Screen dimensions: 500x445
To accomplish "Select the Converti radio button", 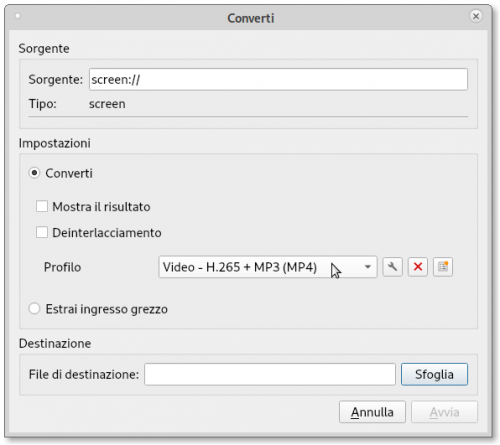I will tap(34, 173).
